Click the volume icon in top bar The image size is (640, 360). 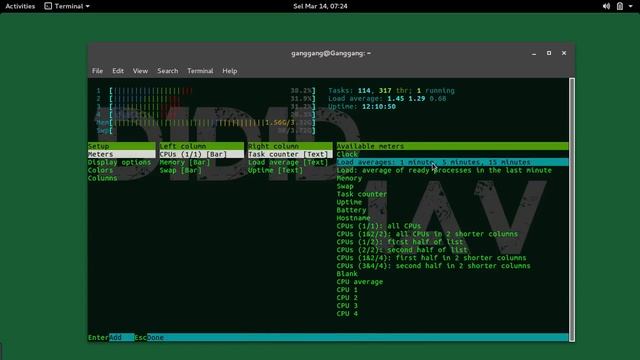pos(606,6)
